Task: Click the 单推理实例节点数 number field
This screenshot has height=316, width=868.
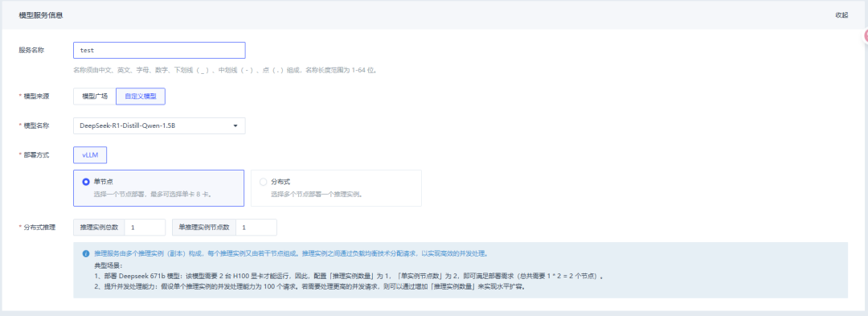Action: click(x=256, y=228)
